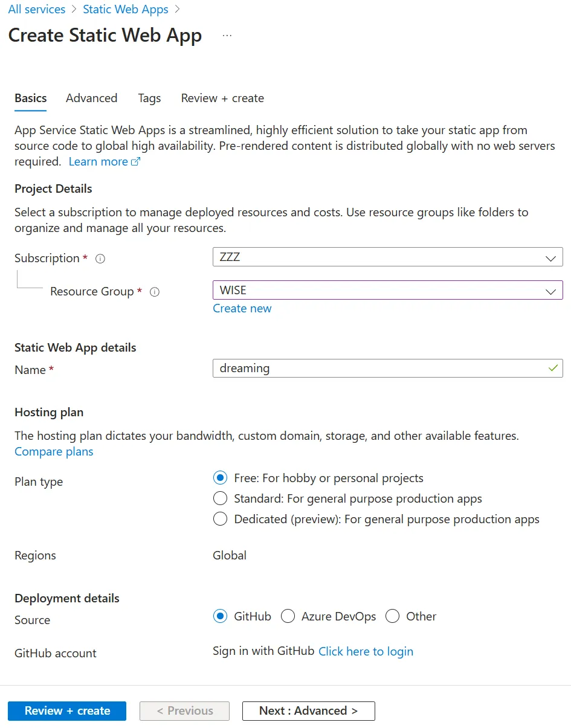Select Azure DevOps as source
The image size is (571, 728).
(x=288, y=616)
